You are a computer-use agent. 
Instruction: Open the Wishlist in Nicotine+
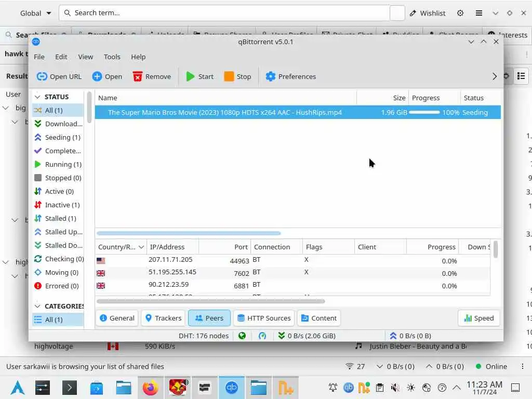(427, 13)
